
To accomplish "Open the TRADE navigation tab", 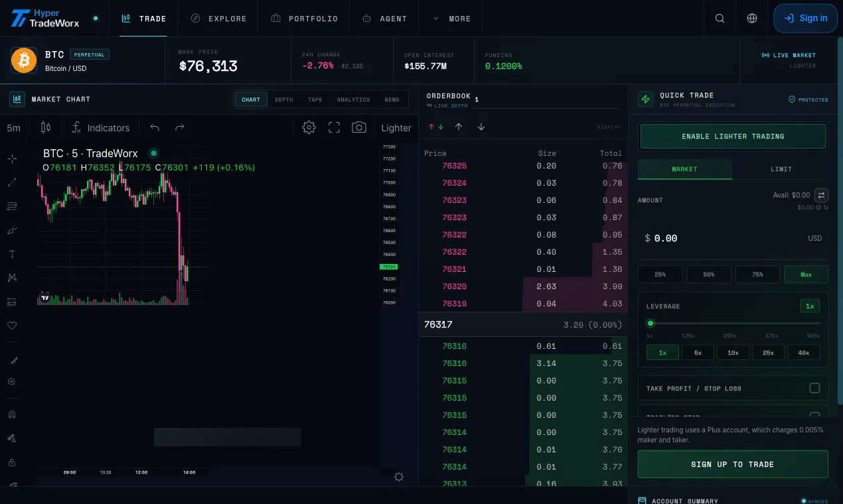I will [x=143, y=19].
